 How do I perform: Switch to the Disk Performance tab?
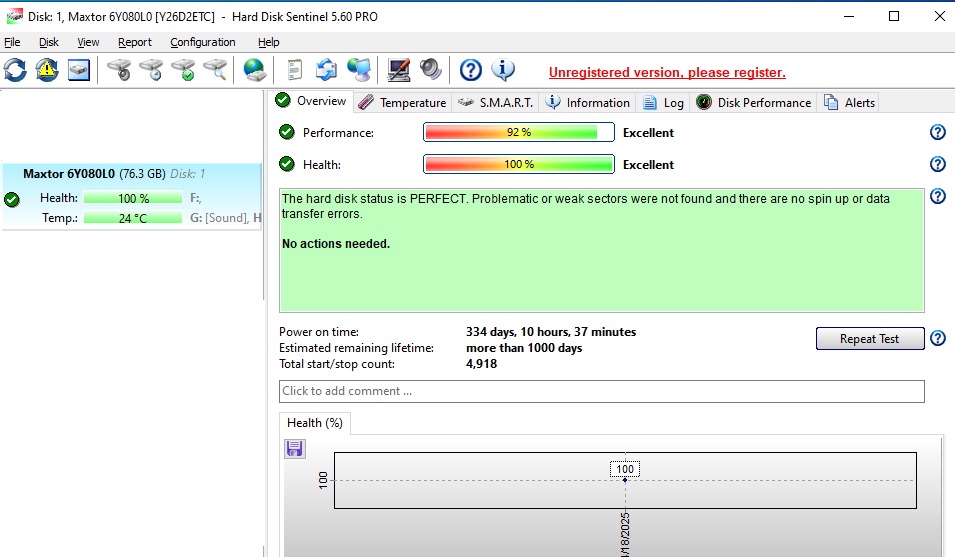click(753, 102)
